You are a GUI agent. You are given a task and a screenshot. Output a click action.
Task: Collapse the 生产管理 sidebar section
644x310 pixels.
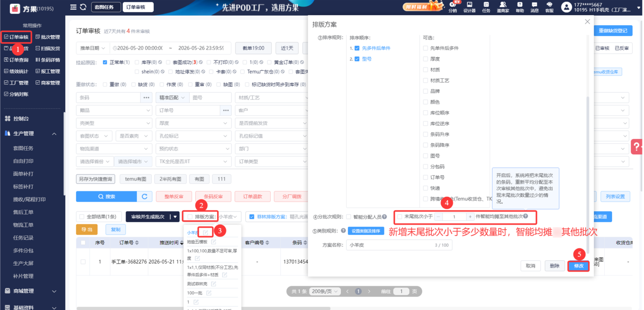click(x=54, y=134)
